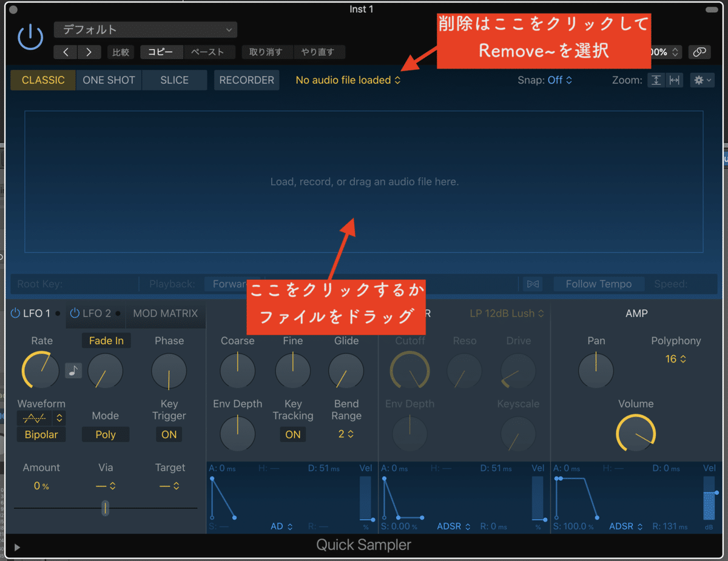Click the Volume knob
Viewport: 728px width, 561px height.
[636, 433]
